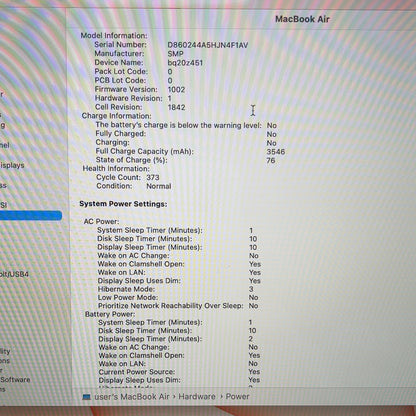
Task: Click the Cycle Count value 373
Action: point(153,177)
